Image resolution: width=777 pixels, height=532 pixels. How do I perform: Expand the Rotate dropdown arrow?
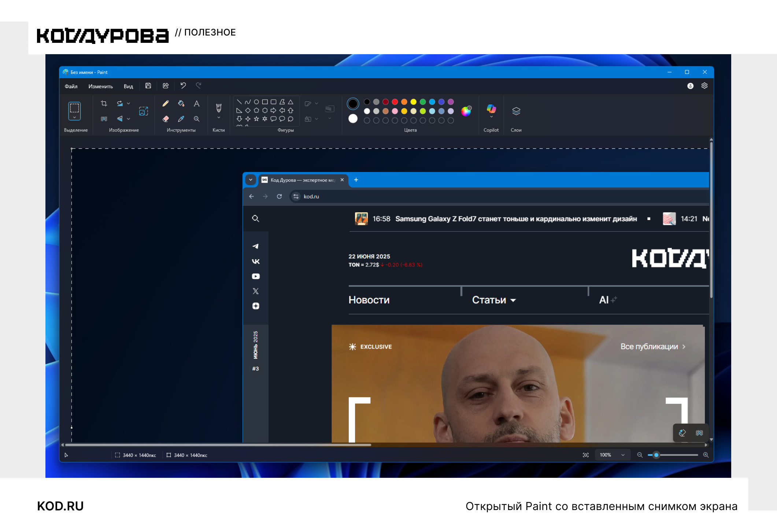[129, 104]
